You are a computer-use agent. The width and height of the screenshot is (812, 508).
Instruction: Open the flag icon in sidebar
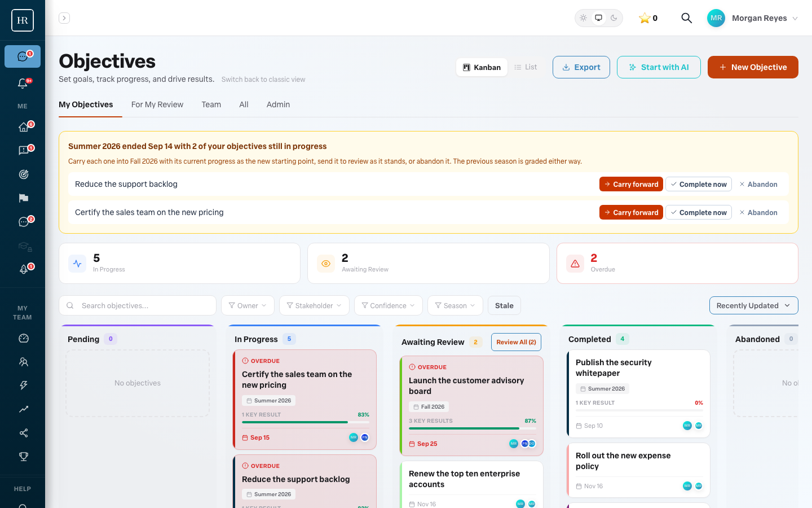(23, 198)
